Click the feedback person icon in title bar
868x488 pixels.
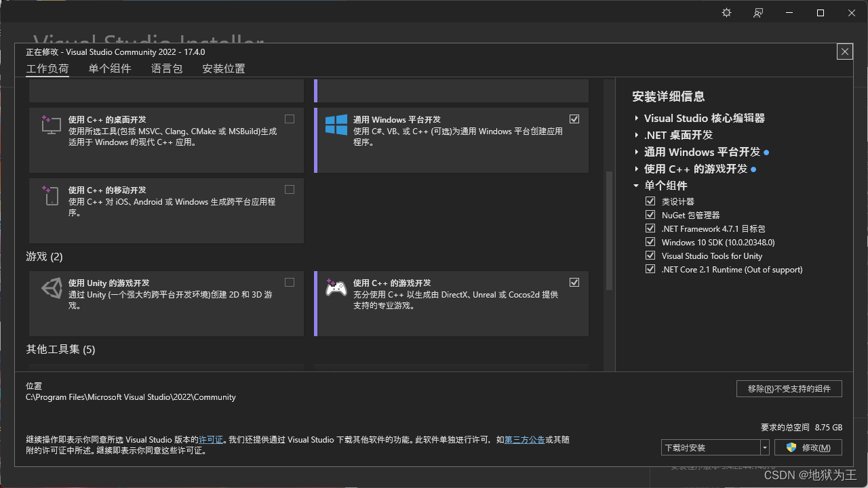tap(758, 13)
